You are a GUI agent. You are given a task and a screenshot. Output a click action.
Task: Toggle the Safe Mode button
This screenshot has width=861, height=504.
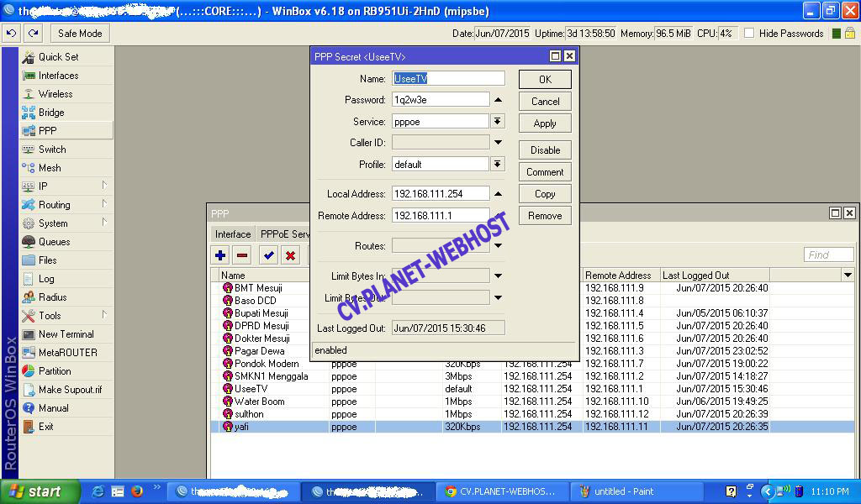[x=80, y=34]
